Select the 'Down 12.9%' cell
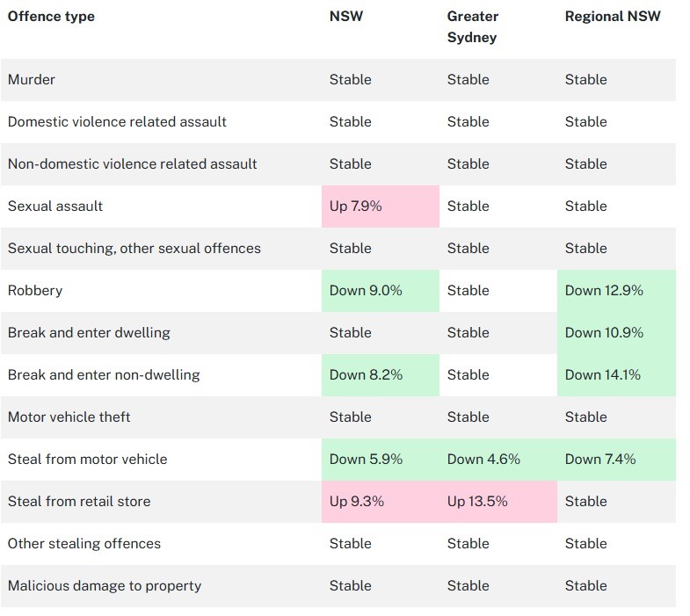 604,291
